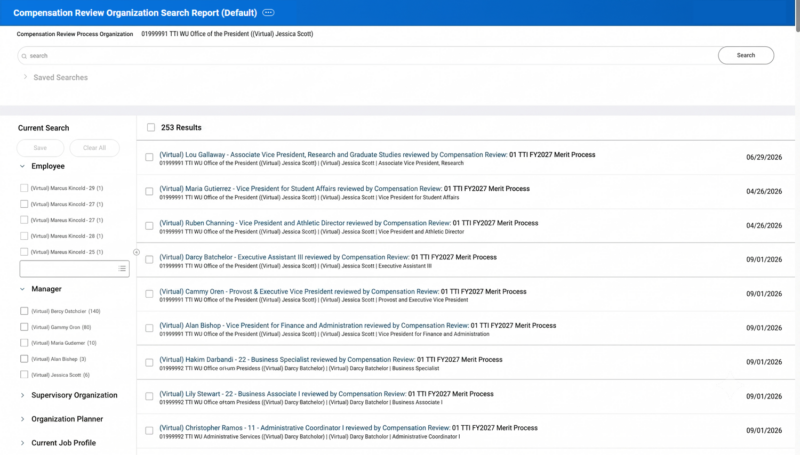Click the 'Compensation Review Process Organization' label
The width and height of the screenshot is (800, 455).
tap(74, 34)
